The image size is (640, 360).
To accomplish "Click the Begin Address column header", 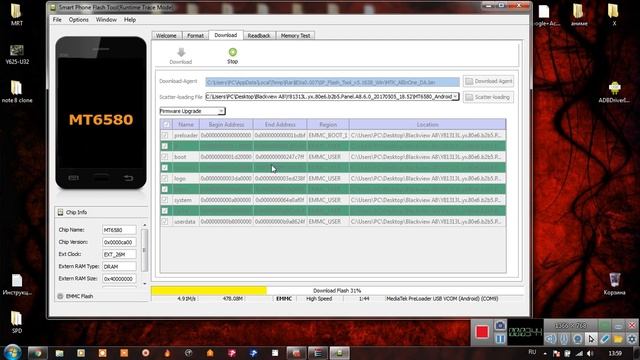I will click(x=227, y=124).
